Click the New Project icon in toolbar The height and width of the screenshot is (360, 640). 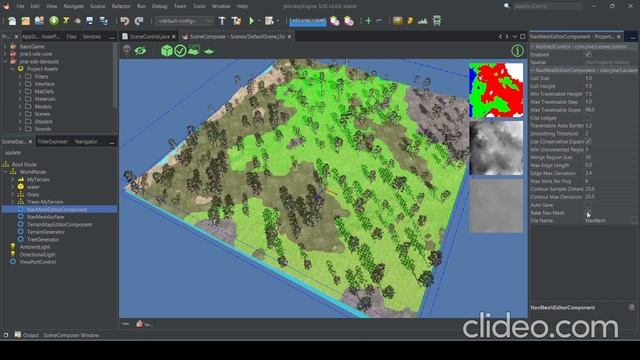25,21
